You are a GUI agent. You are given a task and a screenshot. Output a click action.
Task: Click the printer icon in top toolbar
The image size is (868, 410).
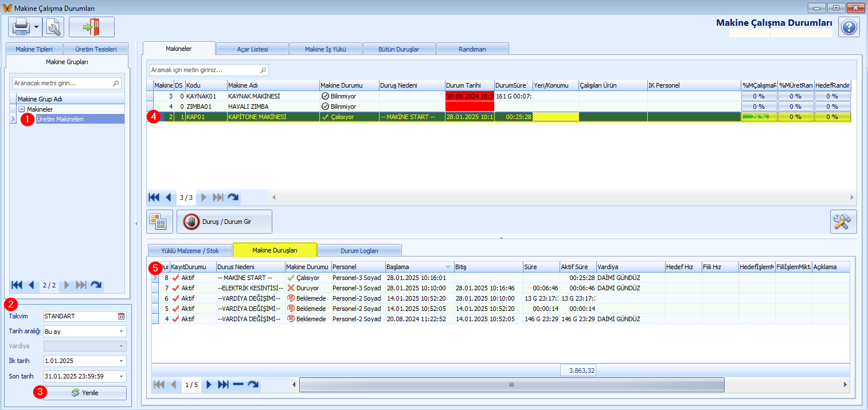click(21, 27)
